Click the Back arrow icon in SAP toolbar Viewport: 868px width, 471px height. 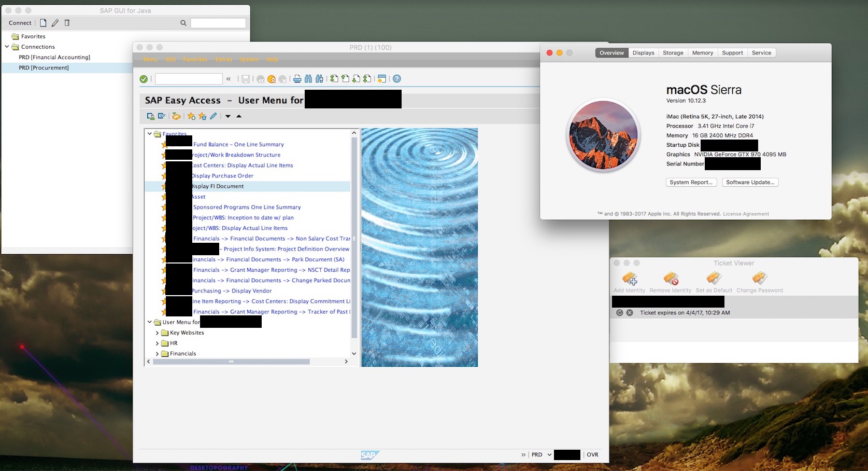point(261,79)
